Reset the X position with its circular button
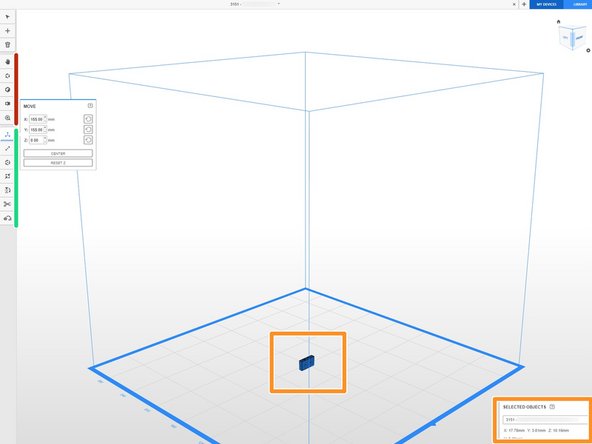 pos(88,119)
